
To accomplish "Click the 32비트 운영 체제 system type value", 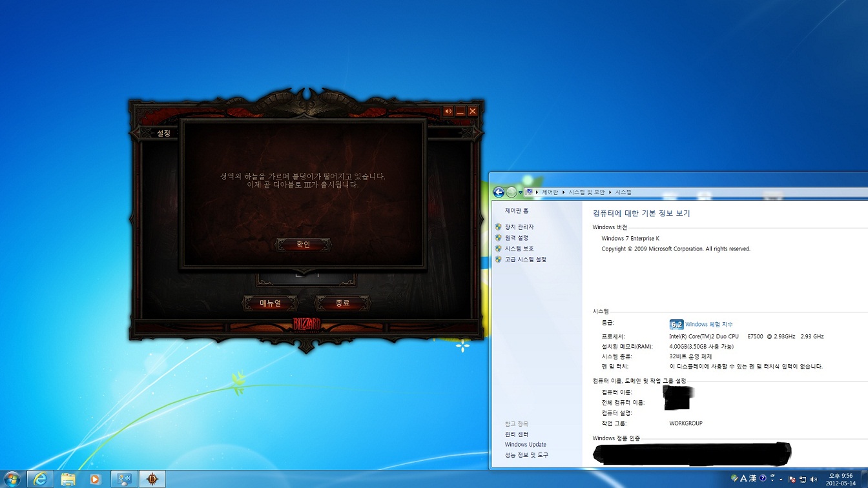I will click(x=690, y=357).
